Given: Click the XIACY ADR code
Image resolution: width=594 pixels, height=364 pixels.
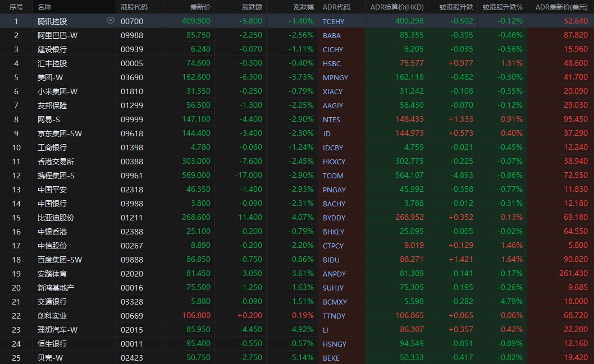Looking at the screenshot, I should click(332, 91).
